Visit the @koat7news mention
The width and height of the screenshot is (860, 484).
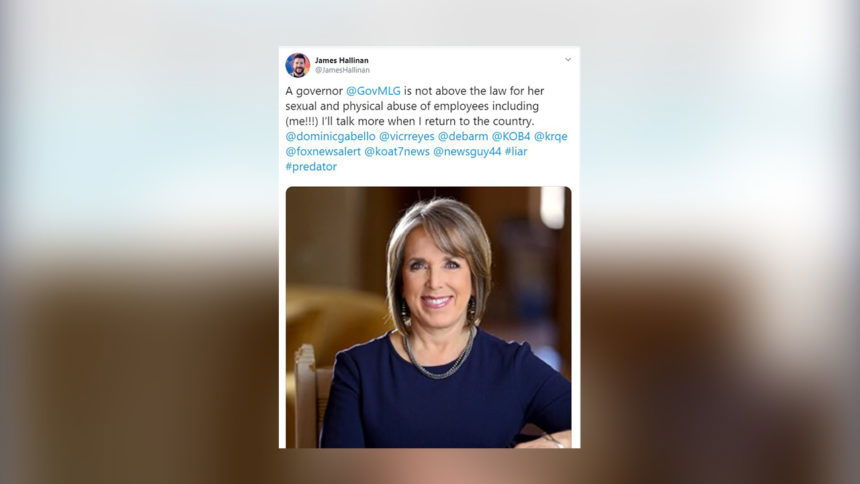(x=397, y=151)
